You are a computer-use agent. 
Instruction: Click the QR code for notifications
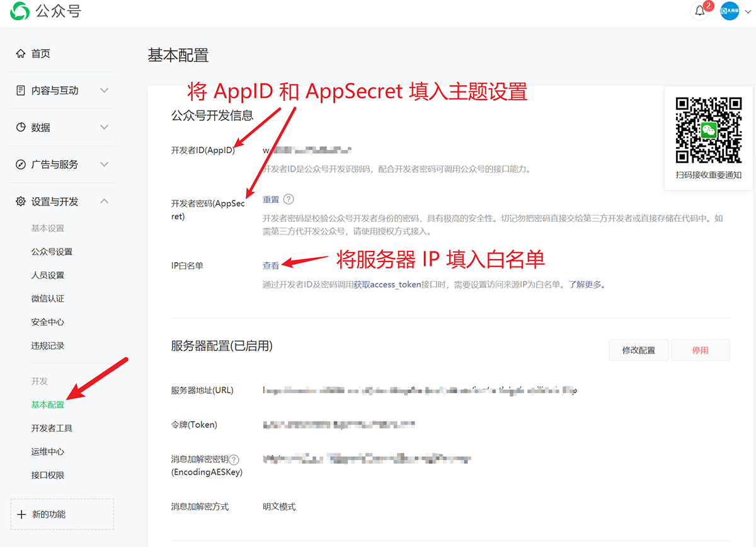pos(709,130)
